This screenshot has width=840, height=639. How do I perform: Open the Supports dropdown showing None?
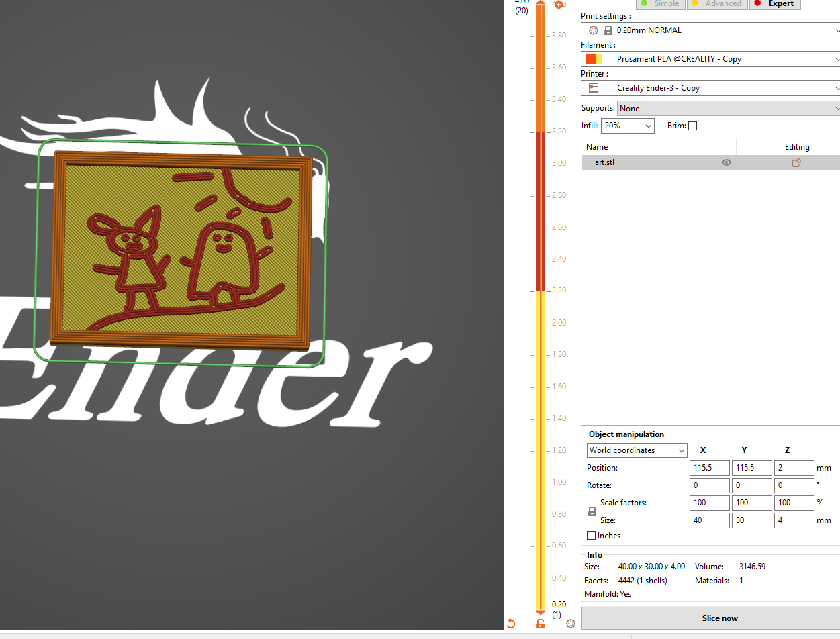point(729,108)
